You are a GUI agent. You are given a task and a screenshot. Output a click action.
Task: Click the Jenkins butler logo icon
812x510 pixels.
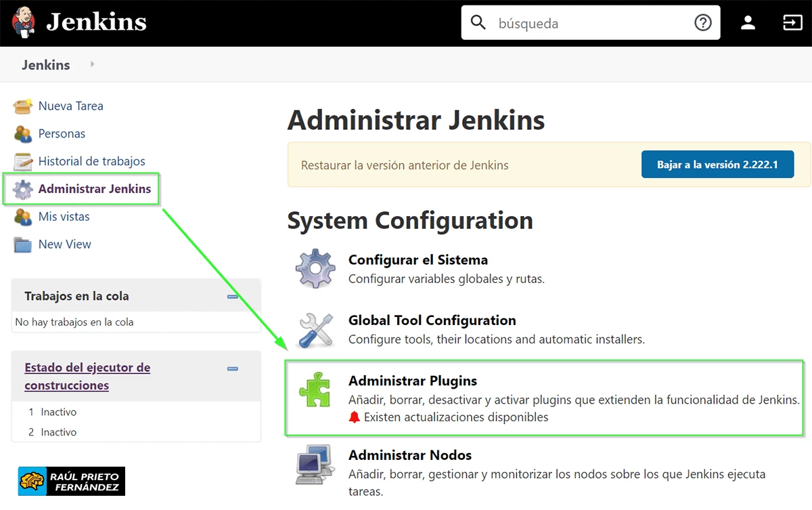point(22,21)
